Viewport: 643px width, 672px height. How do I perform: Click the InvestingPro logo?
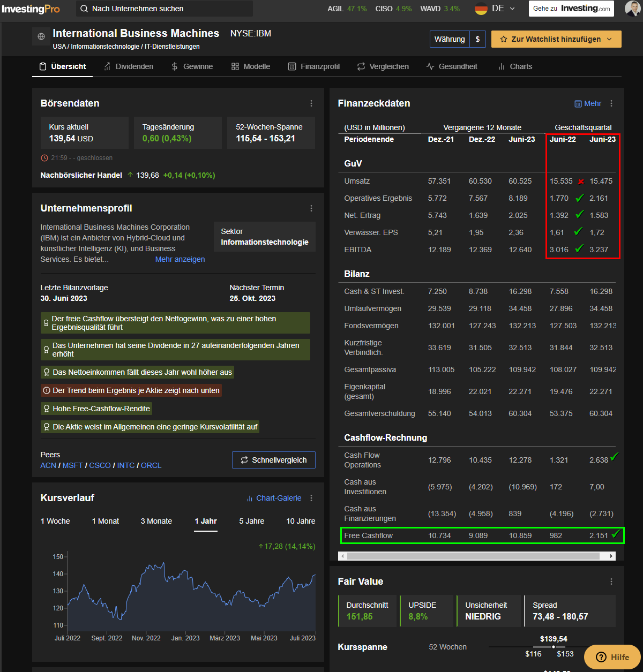(31, 9)
